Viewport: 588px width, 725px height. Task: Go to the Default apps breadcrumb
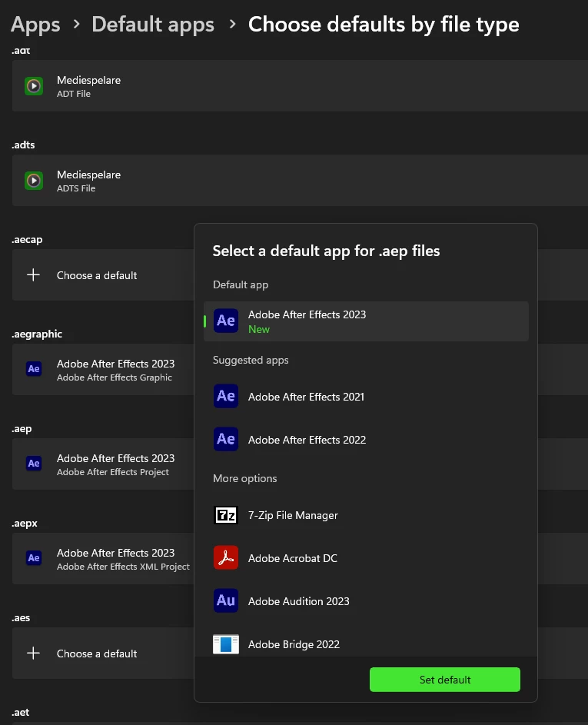(153, 25)
